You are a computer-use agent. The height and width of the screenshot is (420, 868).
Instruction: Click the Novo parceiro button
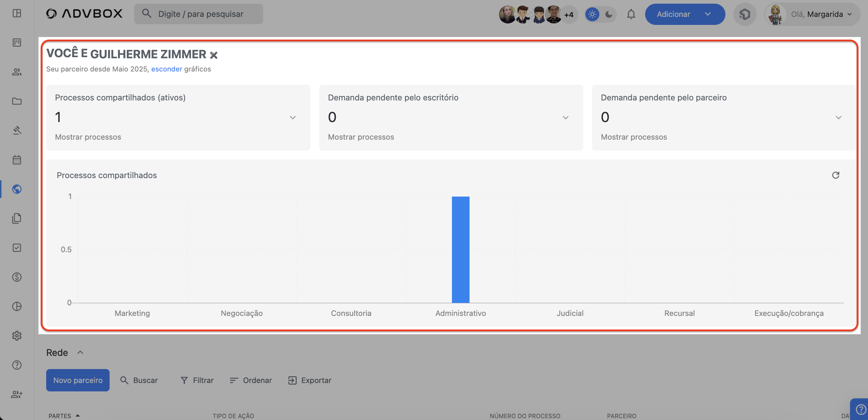pyautogui.click(x=78, y=380)
